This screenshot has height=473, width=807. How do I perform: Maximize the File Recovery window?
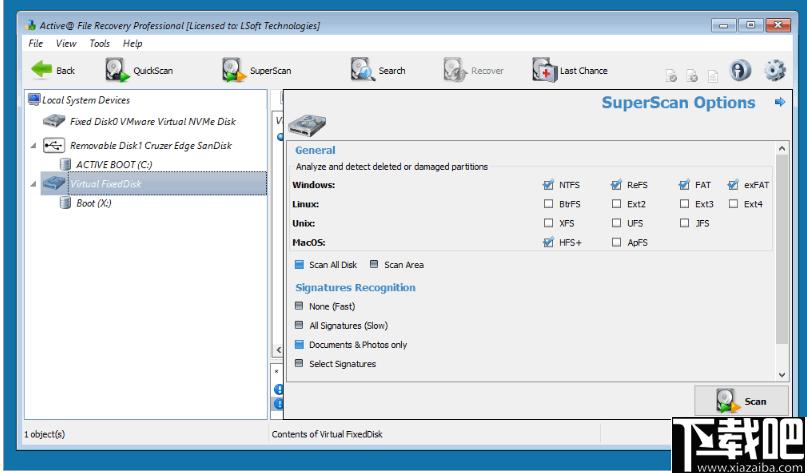(750, 25)
